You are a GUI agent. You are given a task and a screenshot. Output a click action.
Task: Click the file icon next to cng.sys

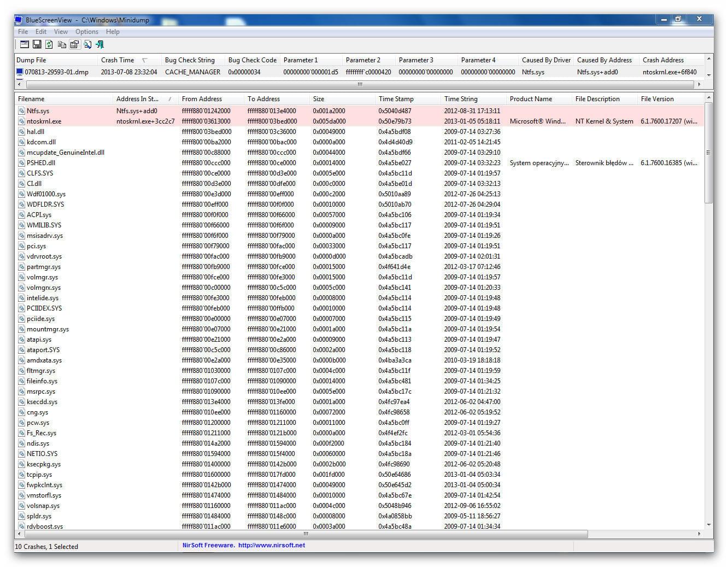[21, 412]
